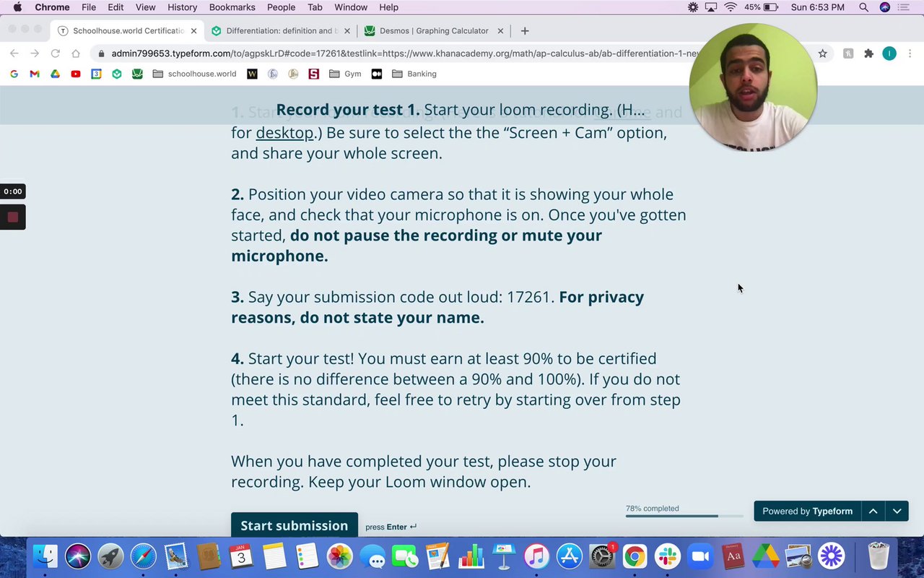
Task: Open Google Calendar bookmark icon
Action: (x=96, y=74)
